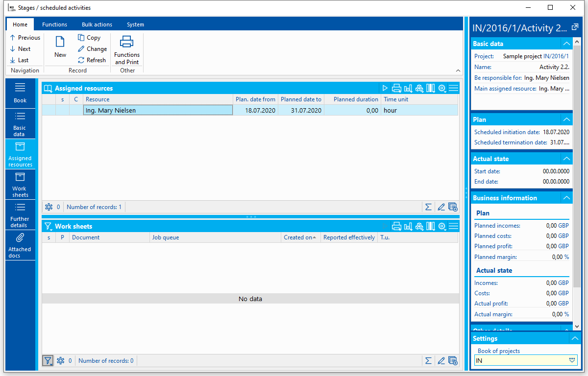Image resolution: width=588 pixels, height=376 pixels.
Task: Go to Next record
Action: [20, 49]
